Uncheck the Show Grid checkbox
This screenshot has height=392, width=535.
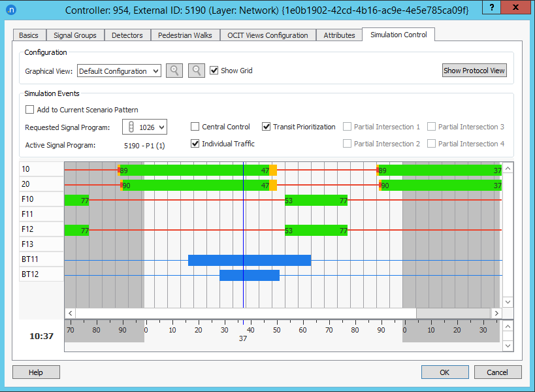click(214, 71)
